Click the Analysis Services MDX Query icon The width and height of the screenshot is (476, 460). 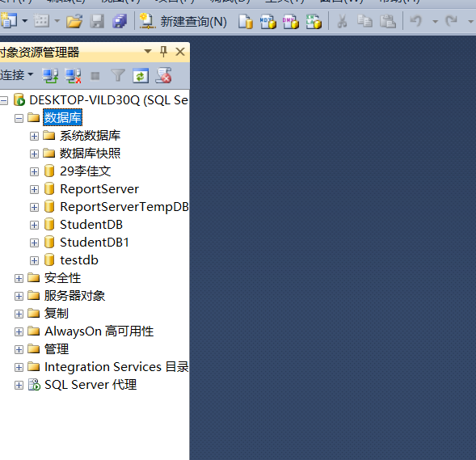[268, 22]
